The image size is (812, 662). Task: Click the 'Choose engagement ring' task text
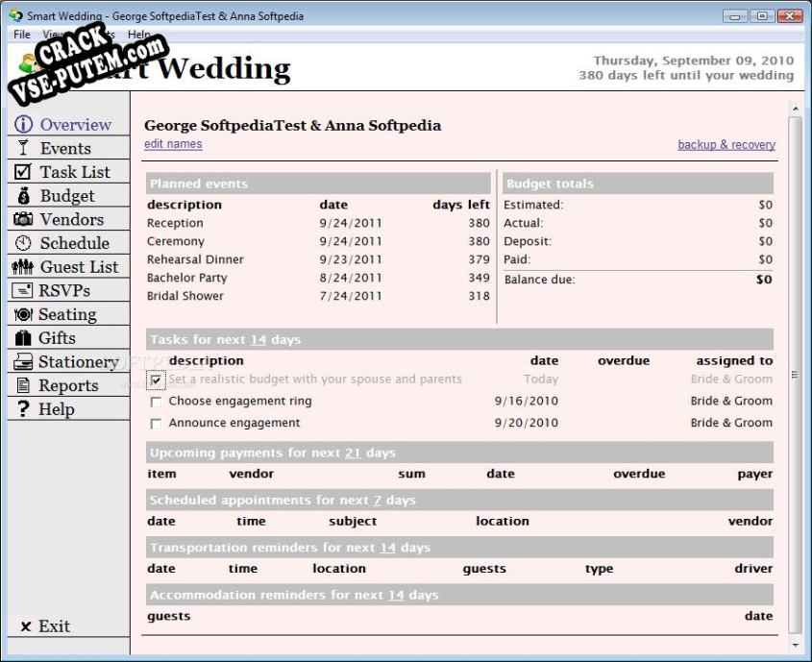(x=240, y=401)
